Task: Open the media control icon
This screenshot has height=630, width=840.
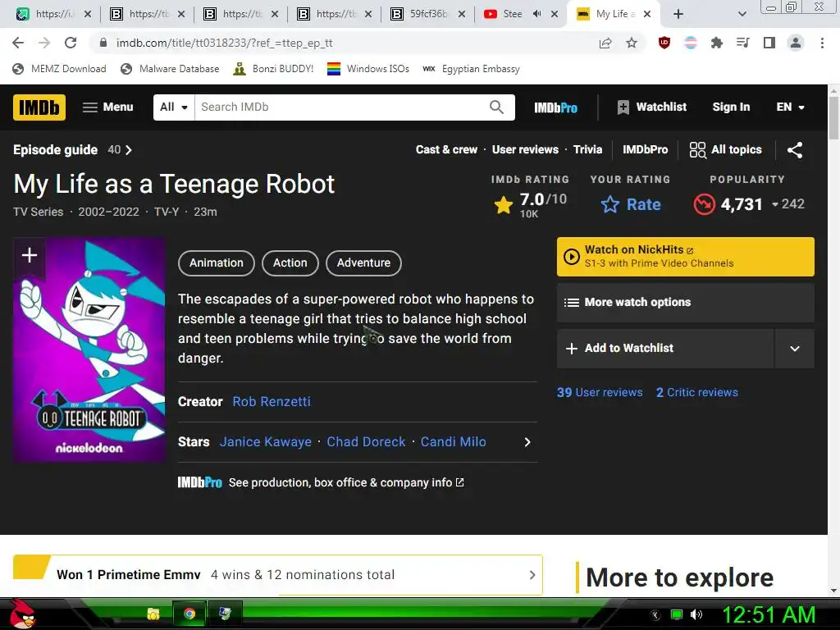Action: pyautogui.click(x=743, y=43)
